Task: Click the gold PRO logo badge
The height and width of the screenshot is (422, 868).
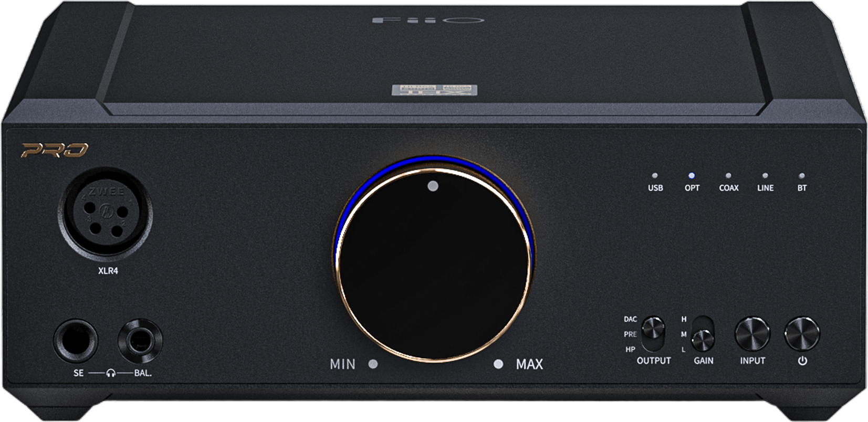Action: pos(55,151)
